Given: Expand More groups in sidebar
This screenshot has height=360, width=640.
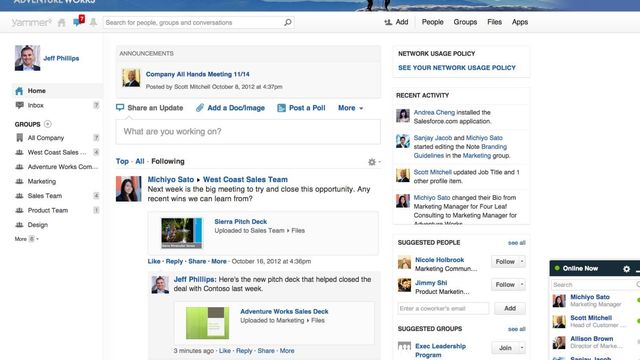Looking at the screenshot, I should [27, 239].
